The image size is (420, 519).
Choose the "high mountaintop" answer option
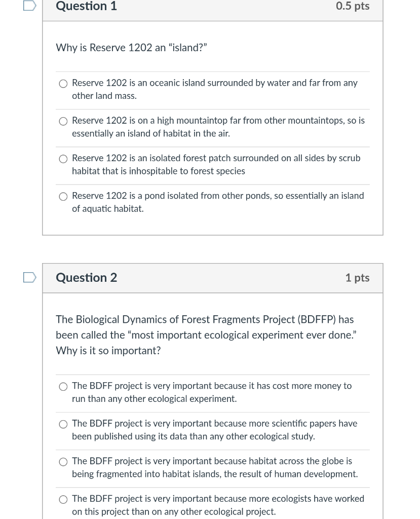[63, 121]
